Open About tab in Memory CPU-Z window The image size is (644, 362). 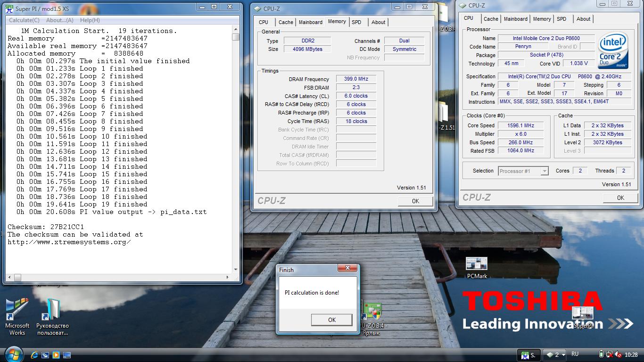pos(378,22)
